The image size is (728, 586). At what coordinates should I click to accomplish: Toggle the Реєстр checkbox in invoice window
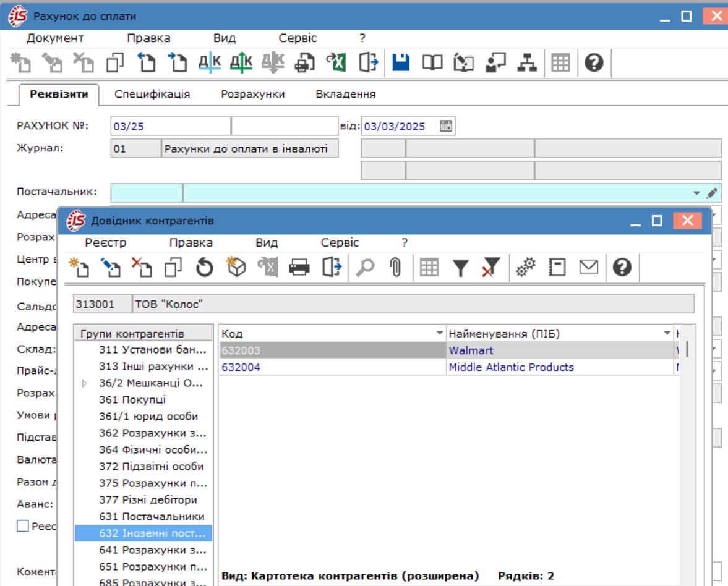(23, 525)
